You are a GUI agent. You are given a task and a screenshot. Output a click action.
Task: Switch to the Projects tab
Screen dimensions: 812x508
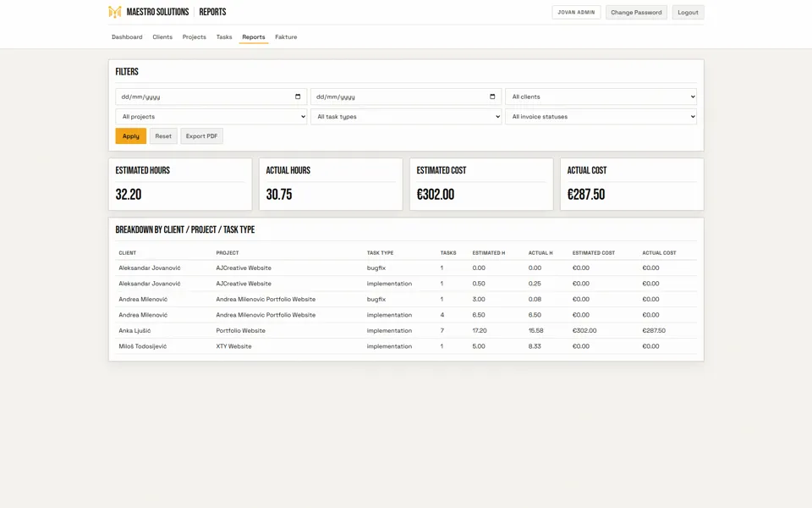195,36
